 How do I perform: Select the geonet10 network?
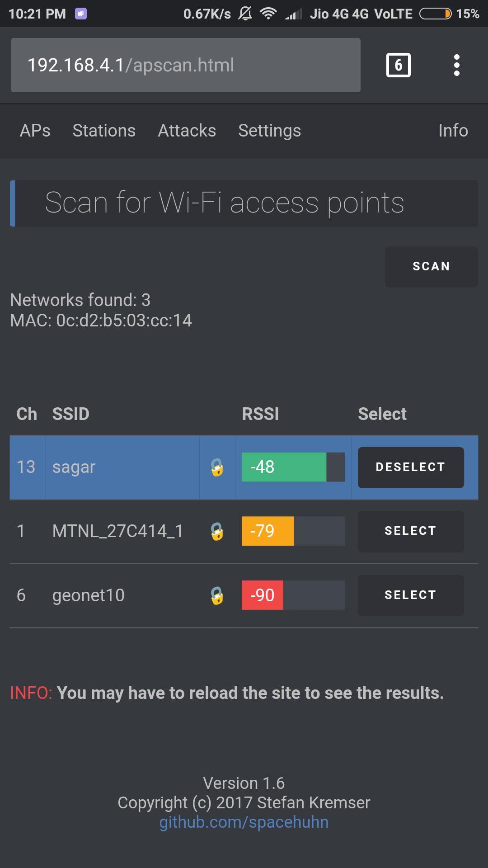click(x=410, y=595)
